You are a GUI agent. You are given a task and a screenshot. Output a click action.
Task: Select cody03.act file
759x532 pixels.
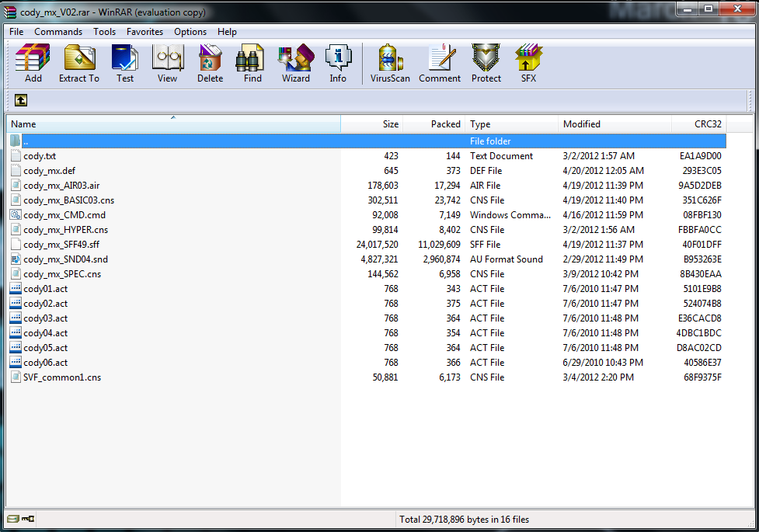46,318
